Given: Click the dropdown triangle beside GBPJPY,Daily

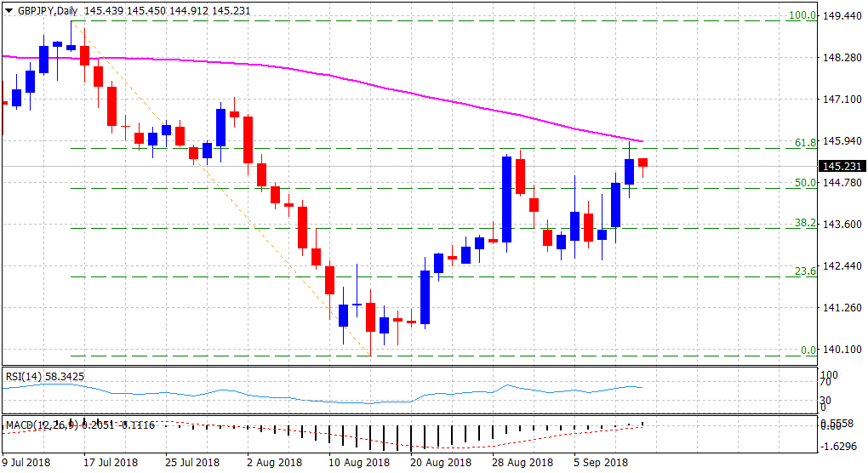Looking at the screenshot, I should [x=9, y=9].
